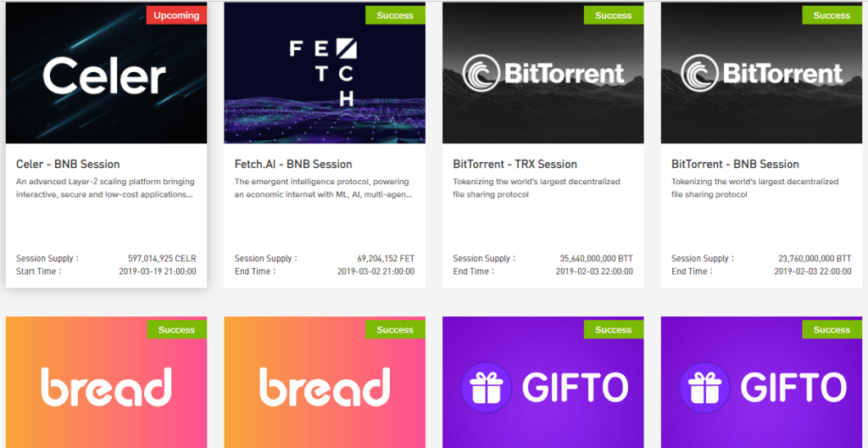Open the Celer banner image
This screenshot has height=448, width=868.
106,75
